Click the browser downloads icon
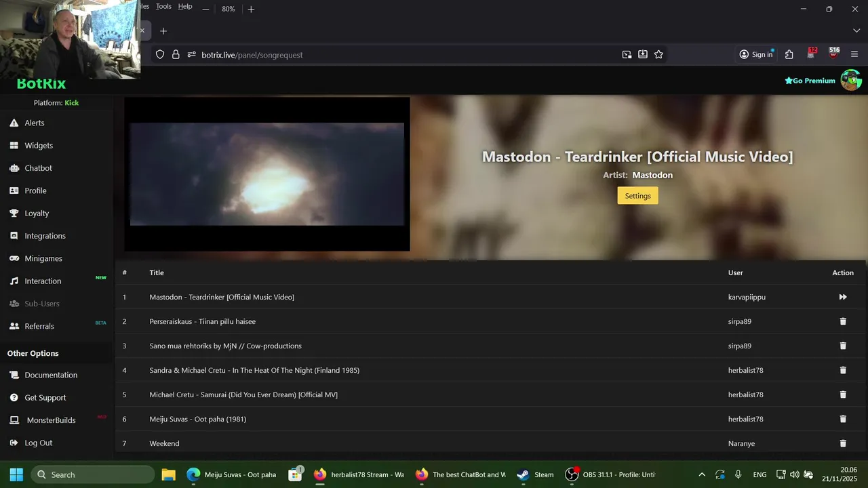 (x=643, y=55)
